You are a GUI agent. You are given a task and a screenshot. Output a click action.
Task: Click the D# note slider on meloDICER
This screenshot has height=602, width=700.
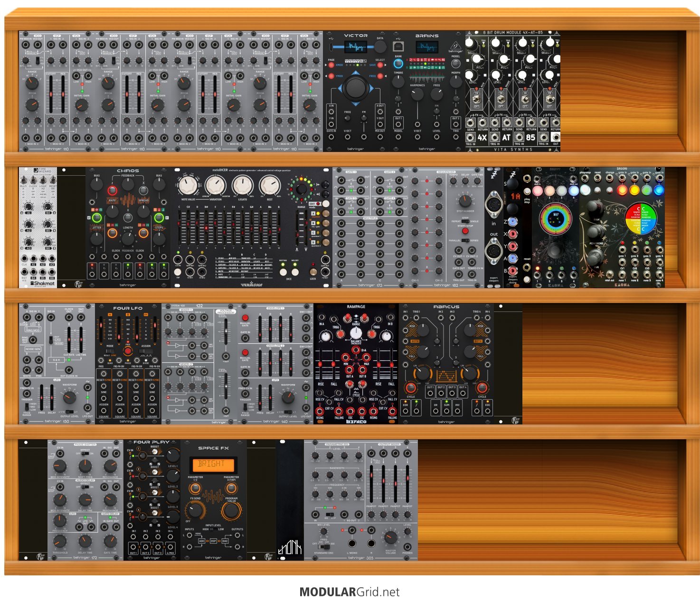point(207,227)
